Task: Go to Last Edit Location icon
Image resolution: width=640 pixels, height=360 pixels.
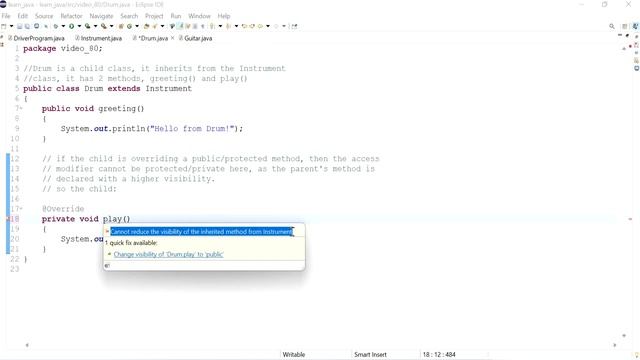Action: pos(245,26)
